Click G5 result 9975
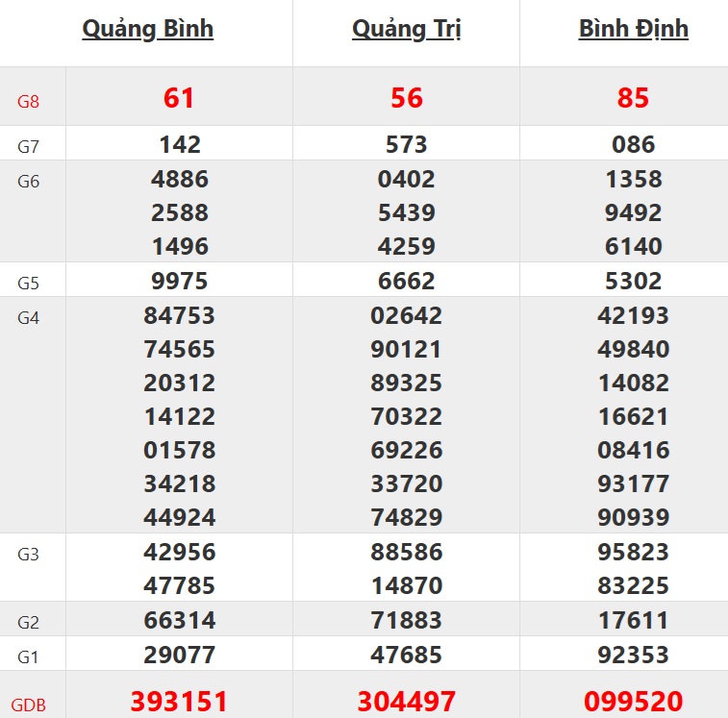This screenshot has width=728, height=718. tap(179, 282)
